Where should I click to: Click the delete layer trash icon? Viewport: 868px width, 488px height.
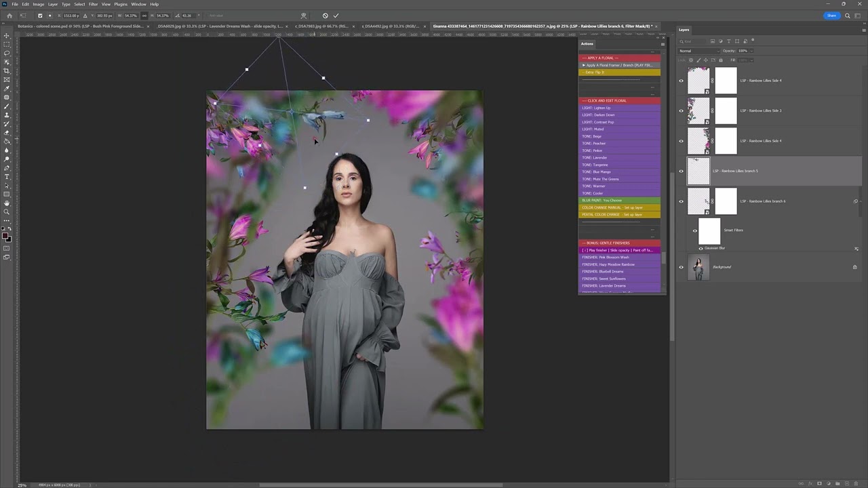click(856, 483)
